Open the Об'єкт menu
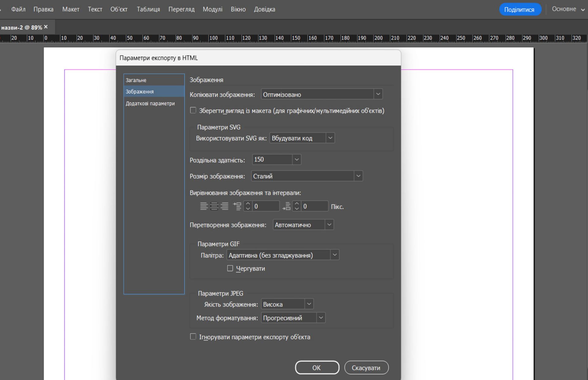The height and width of the screenshot is (380, 588). (119, 9)
